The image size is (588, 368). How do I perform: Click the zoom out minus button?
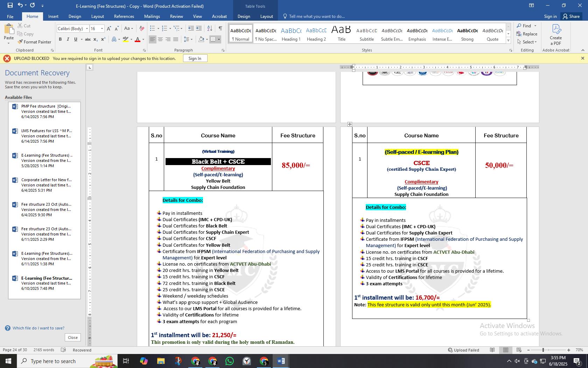[528, 350]
